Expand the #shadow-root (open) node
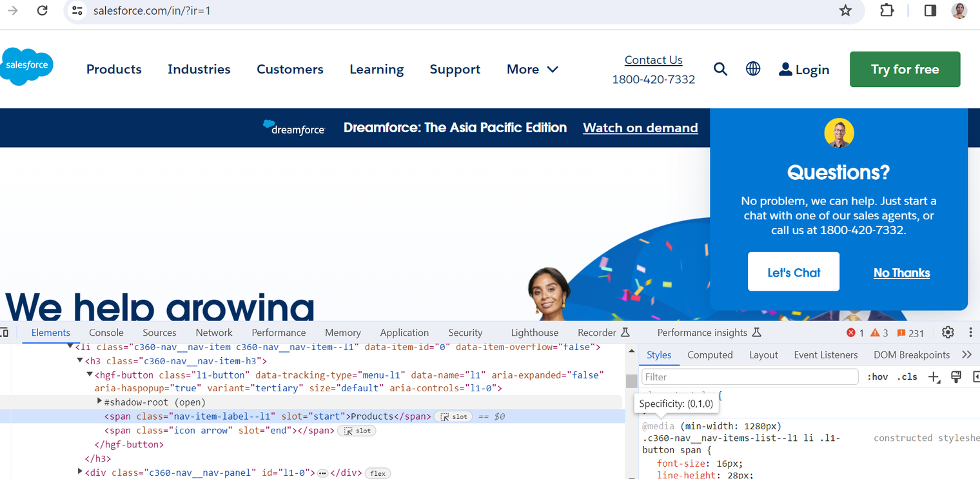The image size is (980, 479). click(100, 402)
